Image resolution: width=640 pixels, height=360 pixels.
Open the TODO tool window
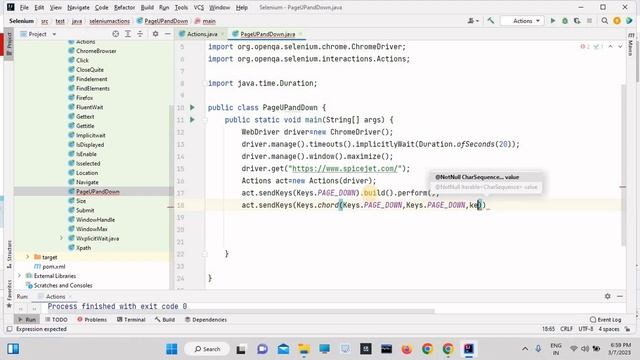(x=56, y=320)
